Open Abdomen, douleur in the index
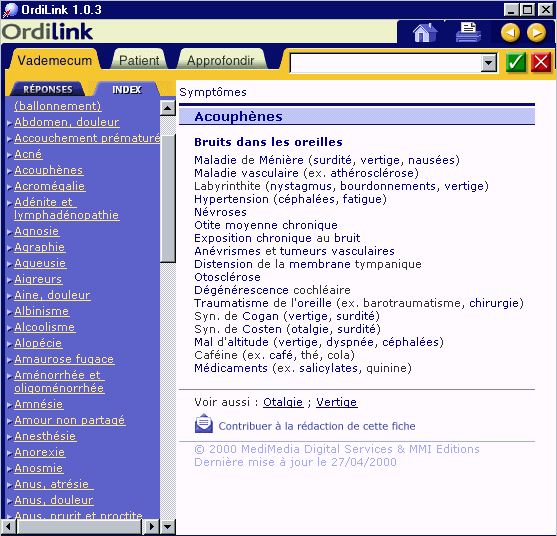Screen dimensions: 557x536 [67, 122]
